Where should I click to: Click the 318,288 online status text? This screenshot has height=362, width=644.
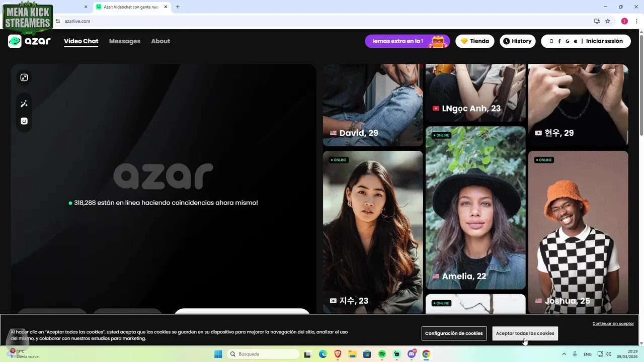pos(163,203)
